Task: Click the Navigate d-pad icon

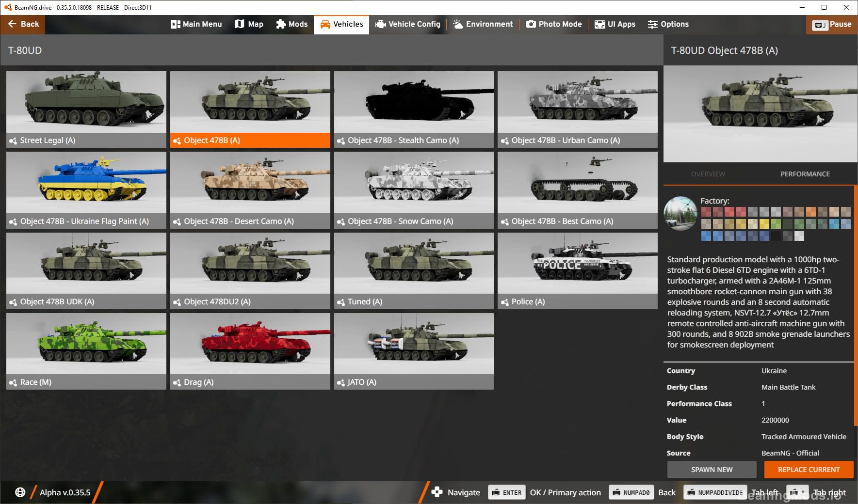Action: point(437,492)
